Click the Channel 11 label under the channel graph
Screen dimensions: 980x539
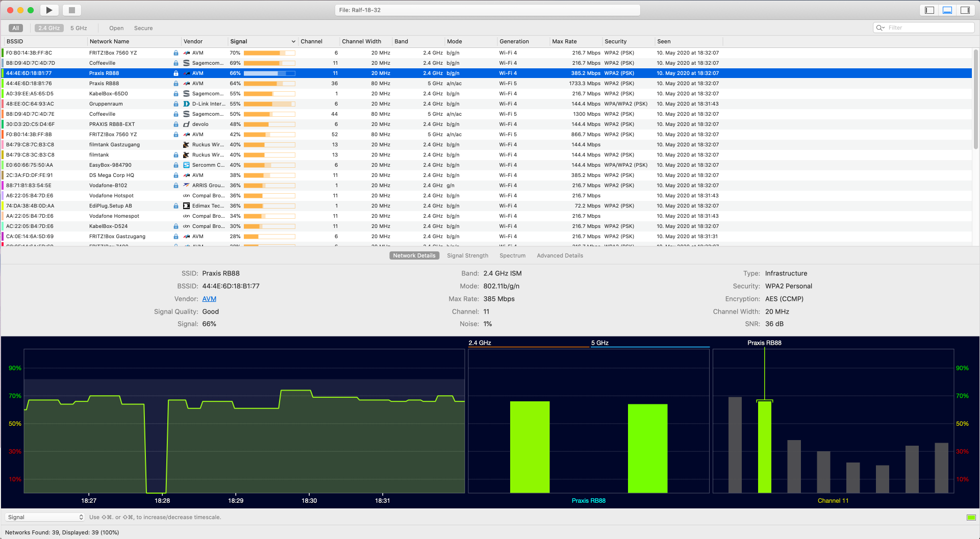point(833,501)
